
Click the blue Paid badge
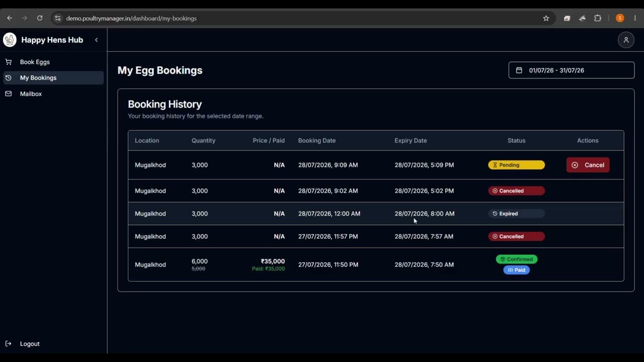coord(517,270)
